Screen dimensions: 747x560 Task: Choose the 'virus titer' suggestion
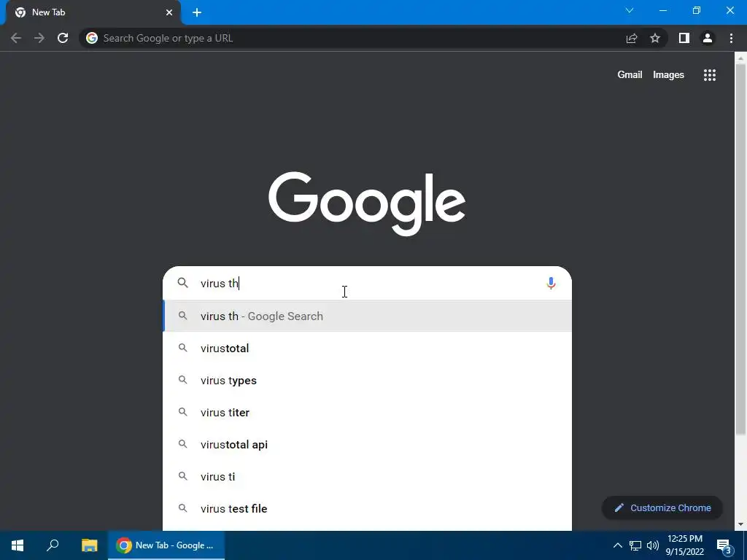point(368,413)
